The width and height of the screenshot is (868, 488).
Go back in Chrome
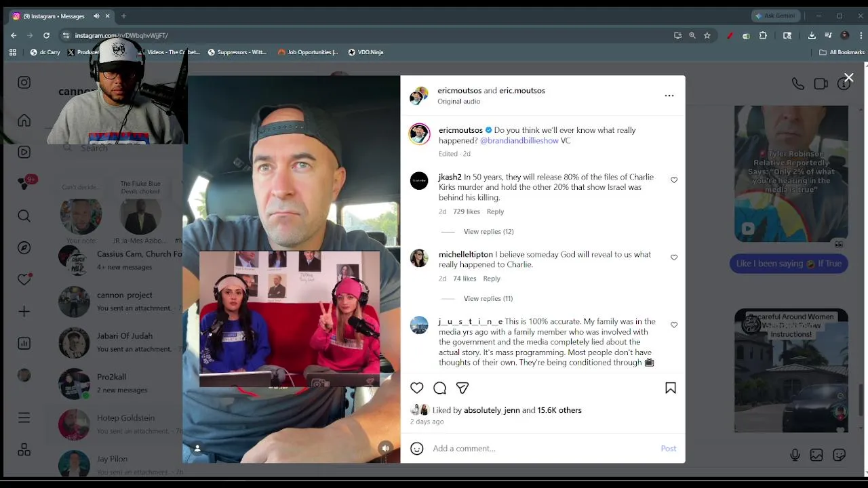click(x=14, y=35)
